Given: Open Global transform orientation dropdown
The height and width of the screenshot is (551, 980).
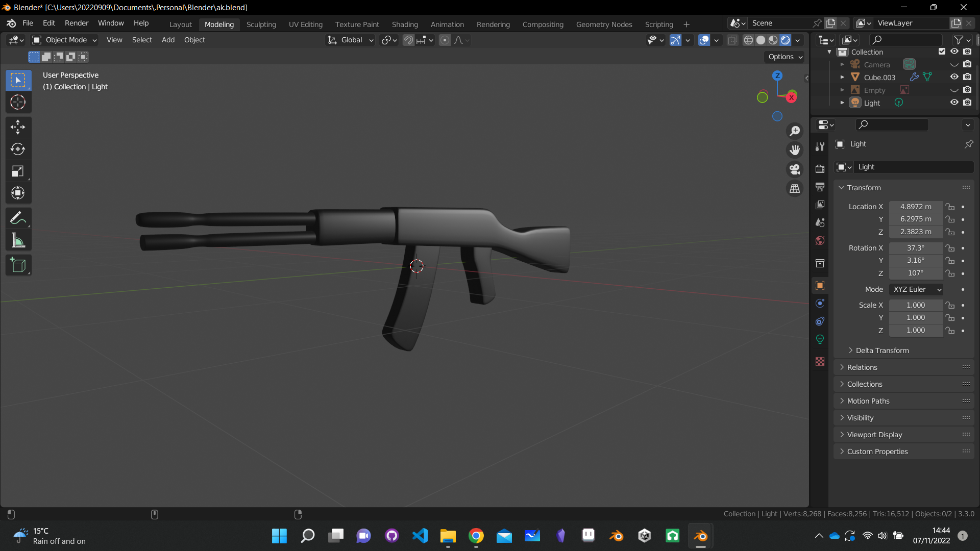Looking at the screenshot, I should pos(351,40).
